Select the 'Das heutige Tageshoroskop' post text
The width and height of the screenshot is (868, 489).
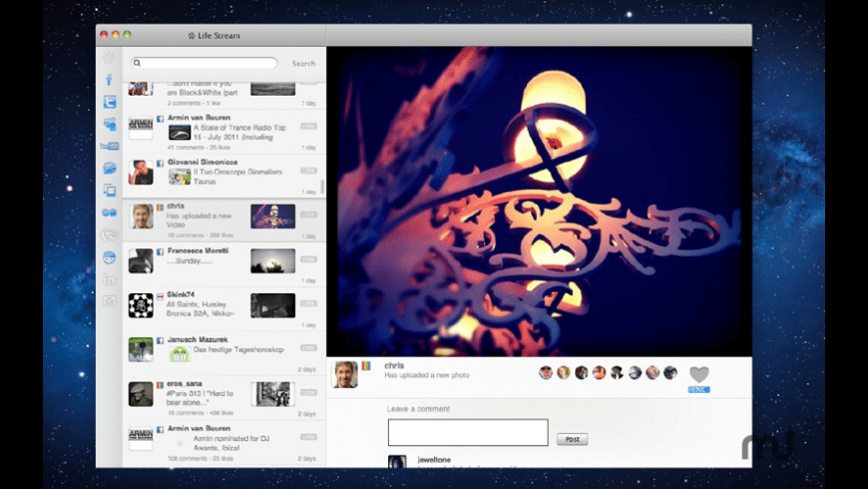[x=238, y=349]
